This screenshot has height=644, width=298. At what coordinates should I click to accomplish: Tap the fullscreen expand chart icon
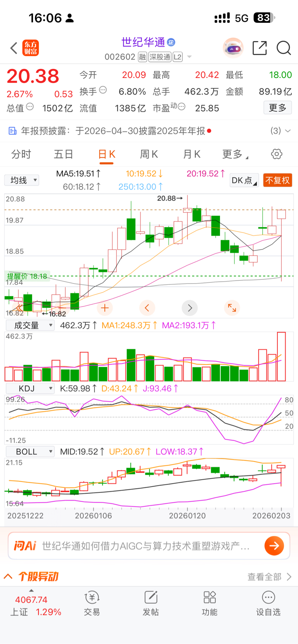[x=232, y=308]
